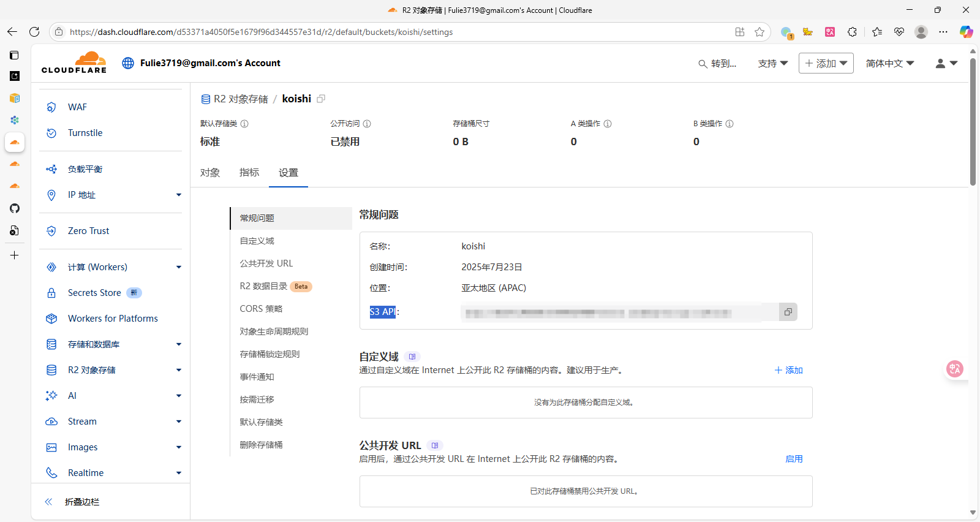Screen dimensions: 980x522
Task: Select 常规问题 in settings navigation
Action: [291, 218]
